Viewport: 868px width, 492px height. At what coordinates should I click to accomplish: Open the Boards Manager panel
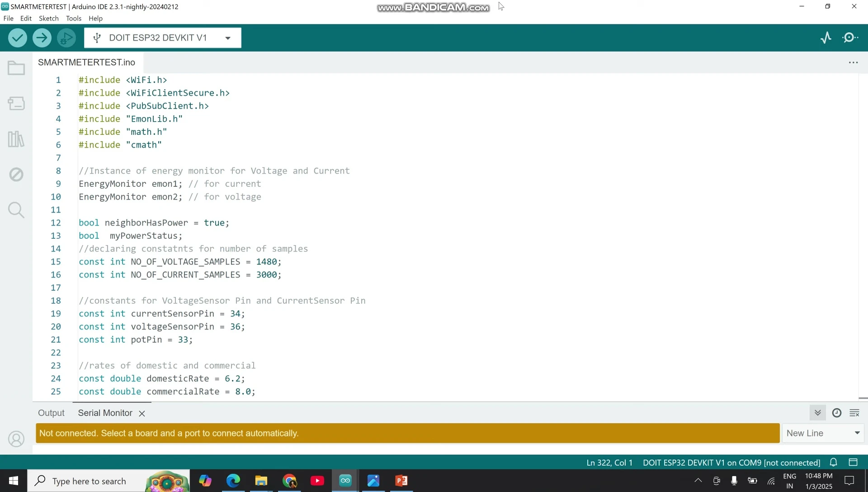point(16,104)
